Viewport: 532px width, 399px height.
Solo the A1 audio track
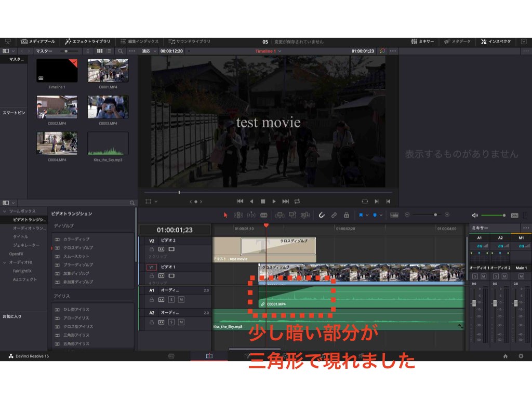[x=171, y=300]
